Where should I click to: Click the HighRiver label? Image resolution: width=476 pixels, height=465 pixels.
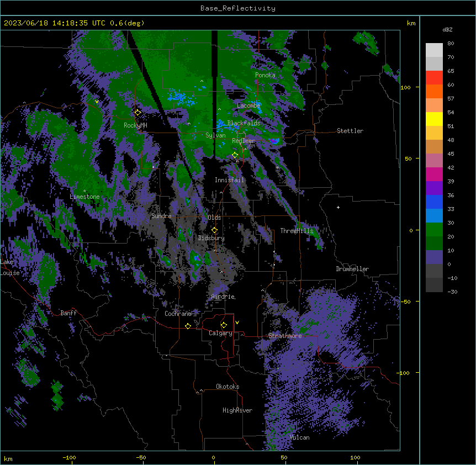(237, 410)
